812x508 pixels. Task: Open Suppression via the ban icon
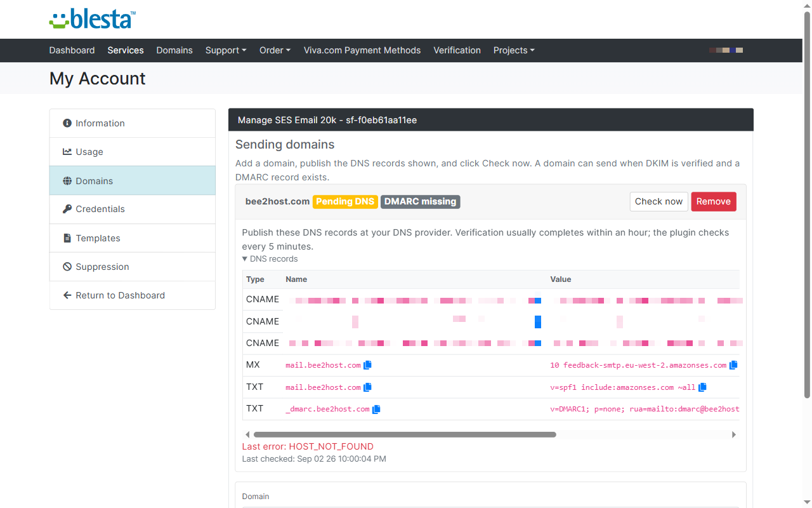click(x=67, y=267)
